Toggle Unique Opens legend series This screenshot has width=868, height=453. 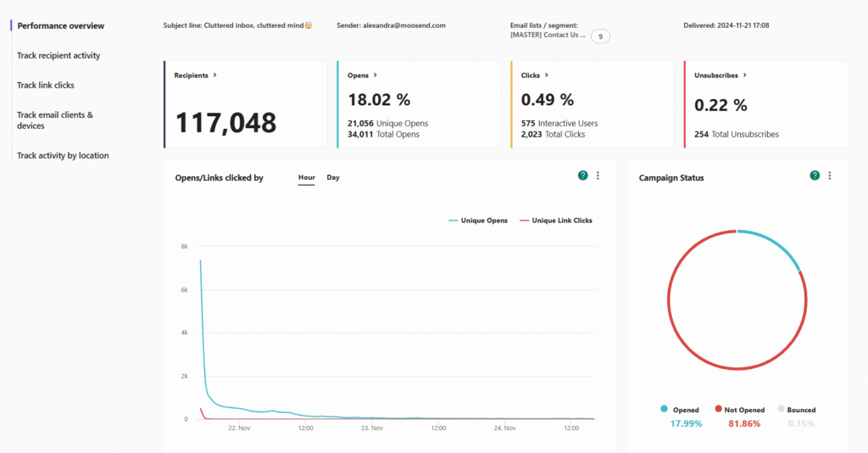478,221
